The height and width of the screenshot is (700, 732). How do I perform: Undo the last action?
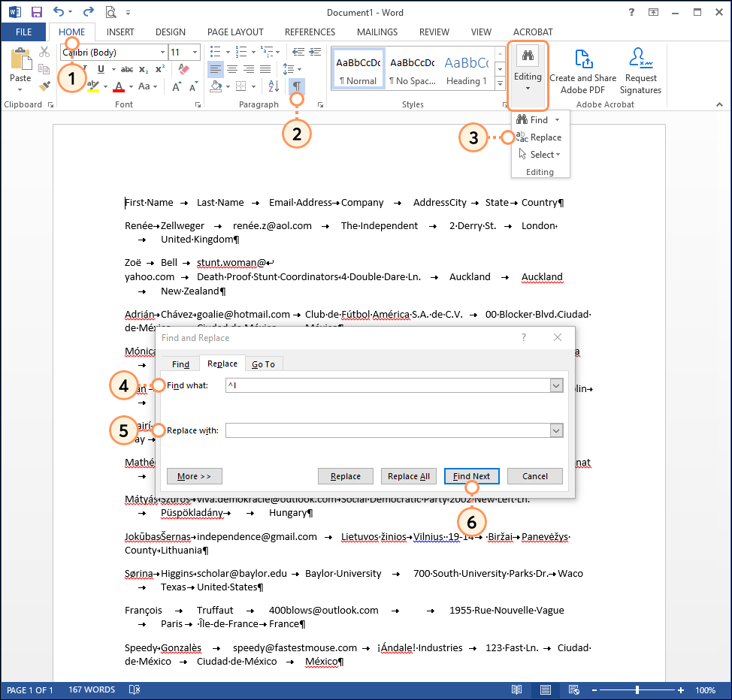click(x=59, y=12)
